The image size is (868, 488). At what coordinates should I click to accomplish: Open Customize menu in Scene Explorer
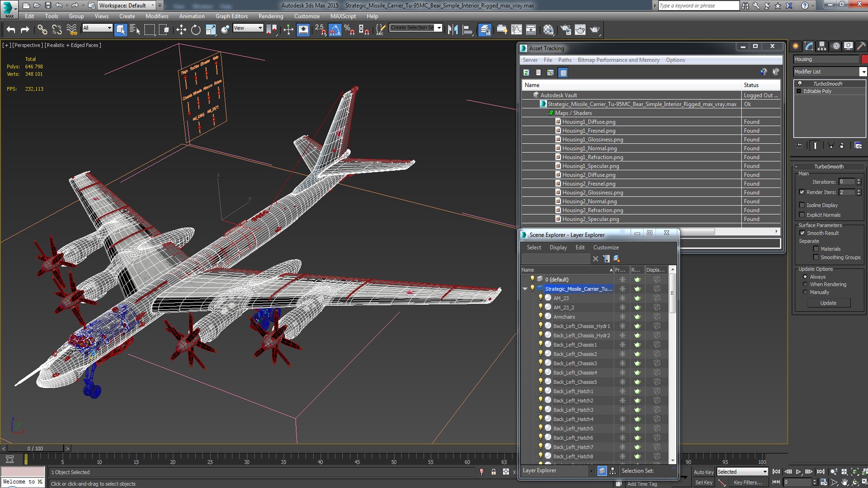coord(606,248)
